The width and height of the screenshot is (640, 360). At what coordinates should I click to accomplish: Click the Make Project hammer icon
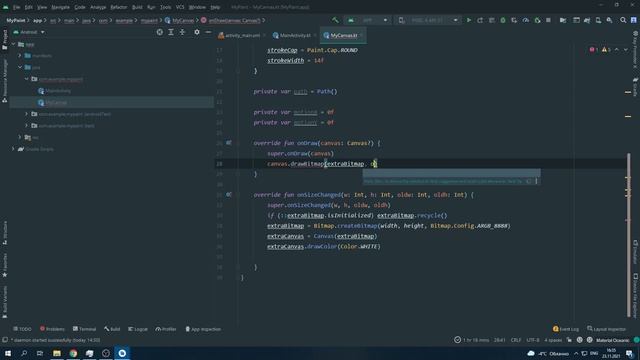335,20
